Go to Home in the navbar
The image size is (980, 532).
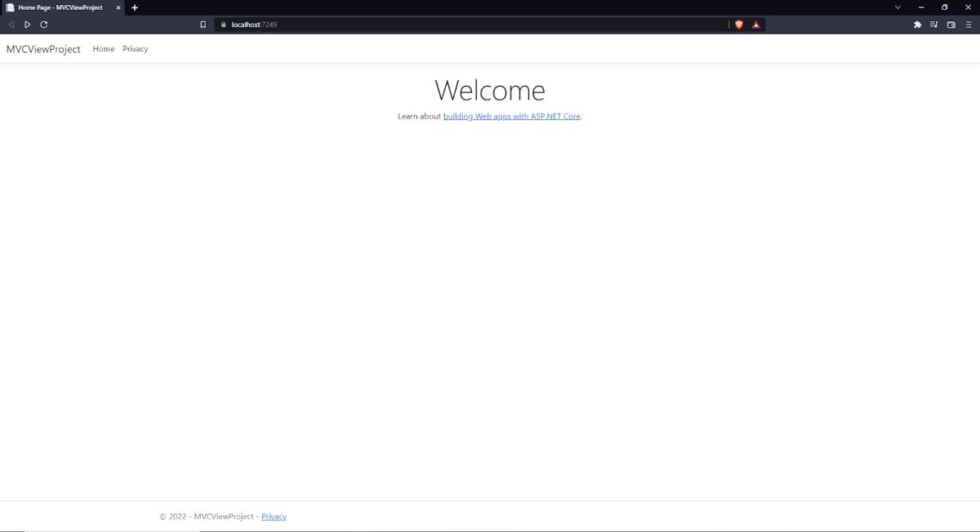[104, 49]
